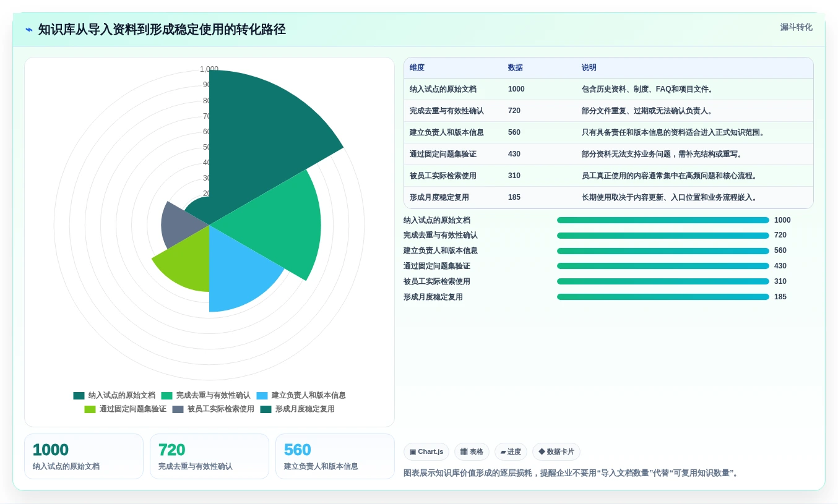This screenshot has height=504, width=838.
Task: Open the 720 完成去重与有效性确认 data card
Action: [209, 456]
